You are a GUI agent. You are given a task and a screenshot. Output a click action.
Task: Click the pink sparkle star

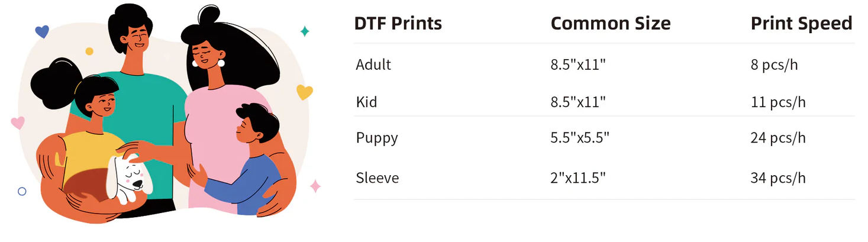[x=315, y=186]
